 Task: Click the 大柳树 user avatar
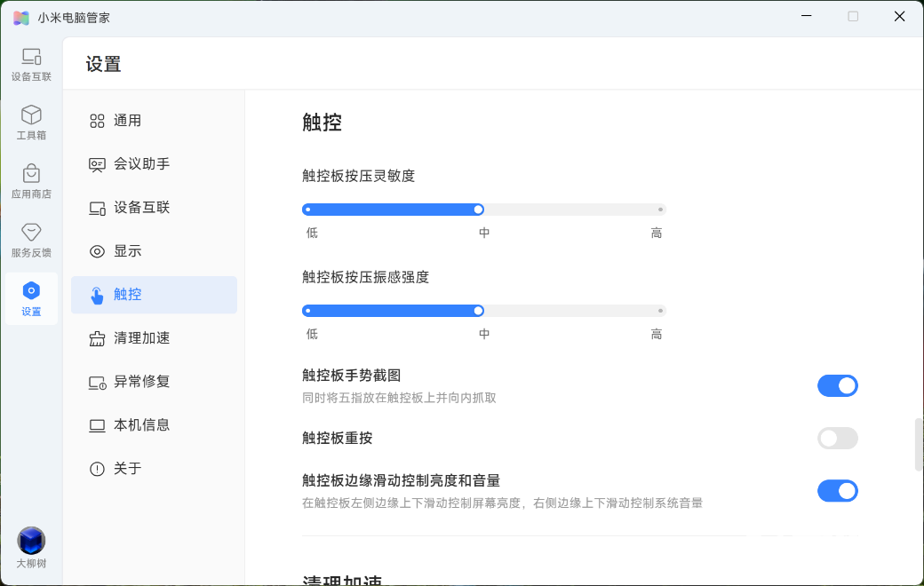[x=31, y=541]
